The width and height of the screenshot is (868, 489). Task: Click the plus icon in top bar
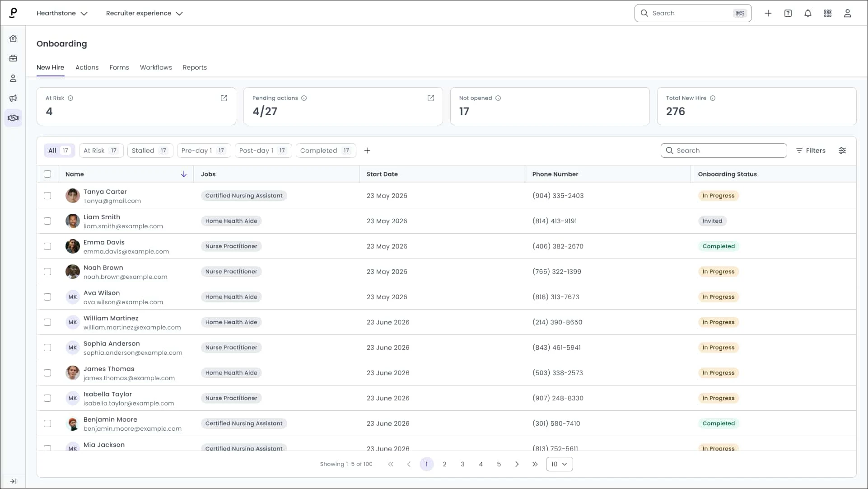(768, 13)
